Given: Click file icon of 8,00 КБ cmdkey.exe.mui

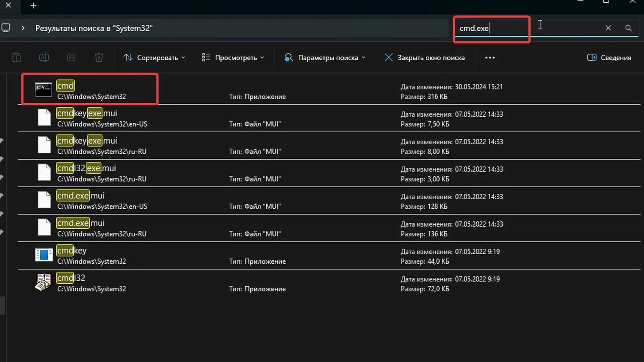Looking at the screenshot, I should (44, 145).
